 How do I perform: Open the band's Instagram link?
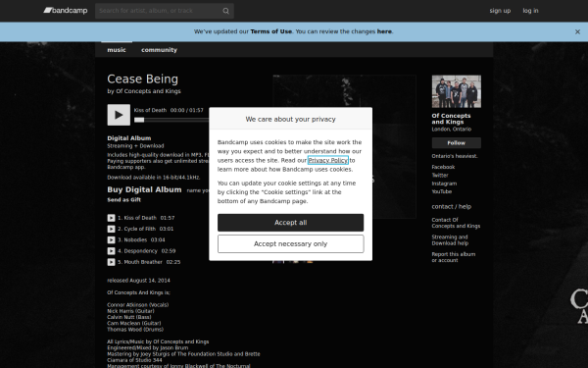444,184
